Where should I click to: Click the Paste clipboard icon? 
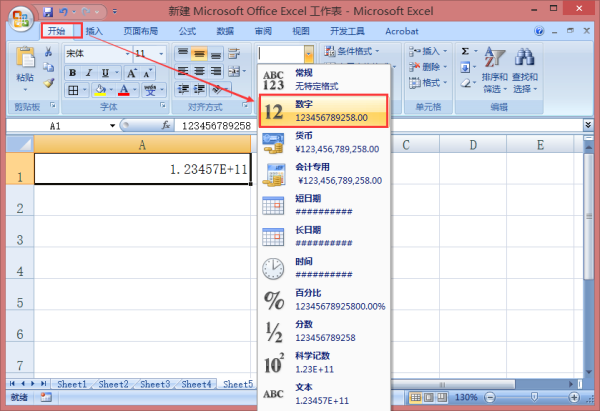tap(25, 58)
